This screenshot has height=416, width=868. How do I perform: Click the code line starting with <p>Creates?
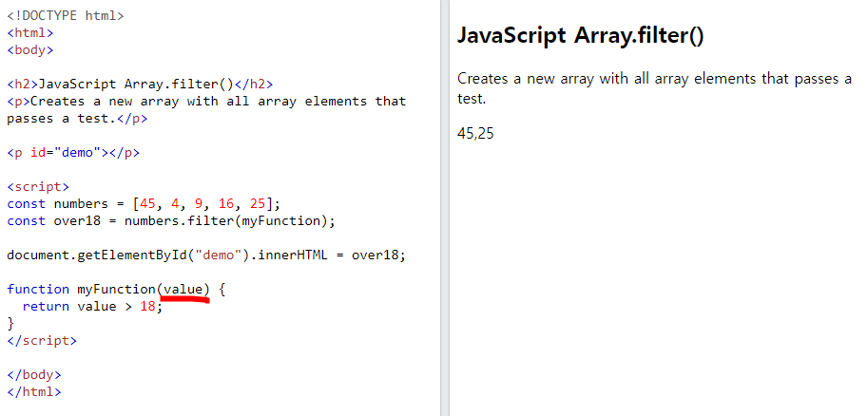(206, 102)
